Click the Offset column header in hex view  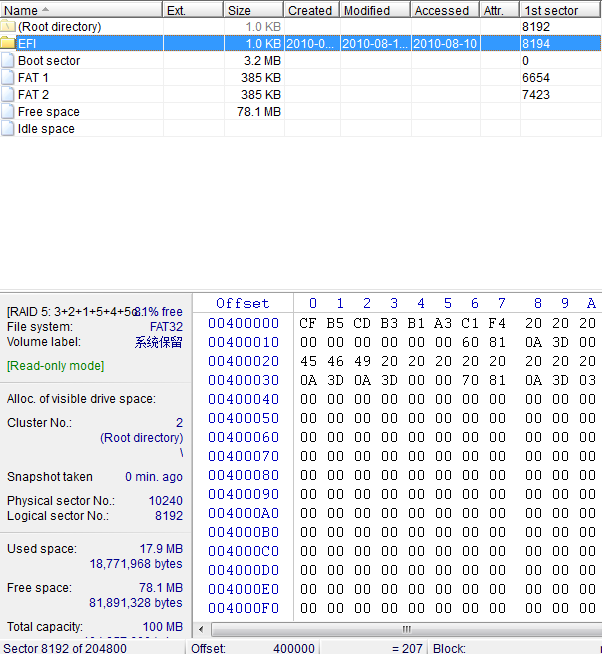(x=242, y=303)
